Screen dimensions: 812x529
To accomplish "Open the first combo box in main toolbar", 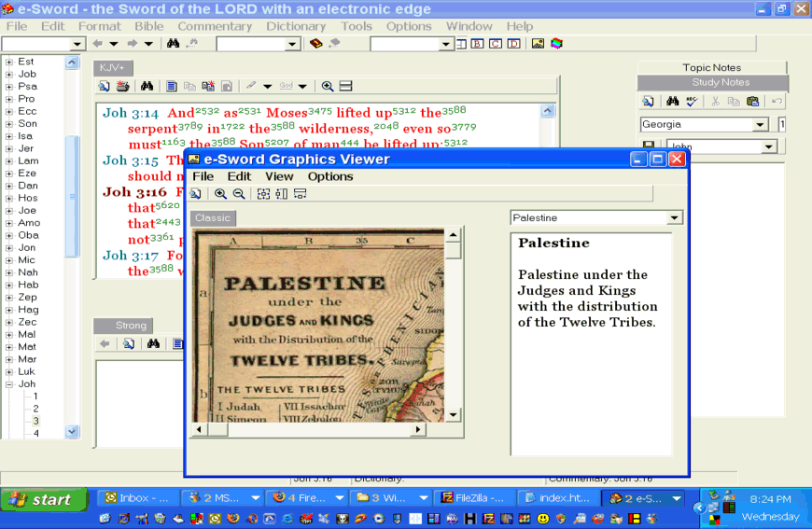I will [x=77, y=44].
